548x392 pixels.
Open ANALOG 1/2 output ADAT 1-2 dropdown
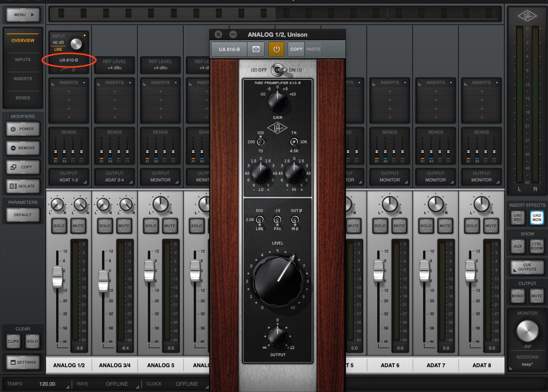coord(68,177)
